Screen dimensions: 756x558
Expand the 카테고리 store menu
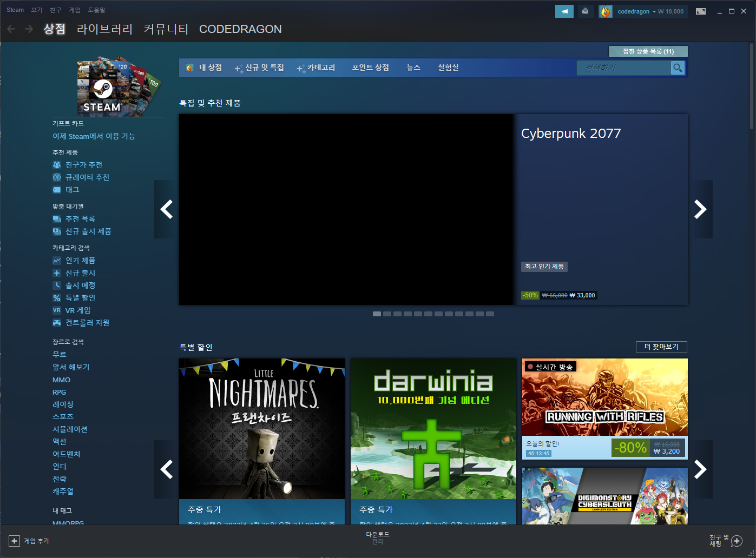click(x=316, y=68)
